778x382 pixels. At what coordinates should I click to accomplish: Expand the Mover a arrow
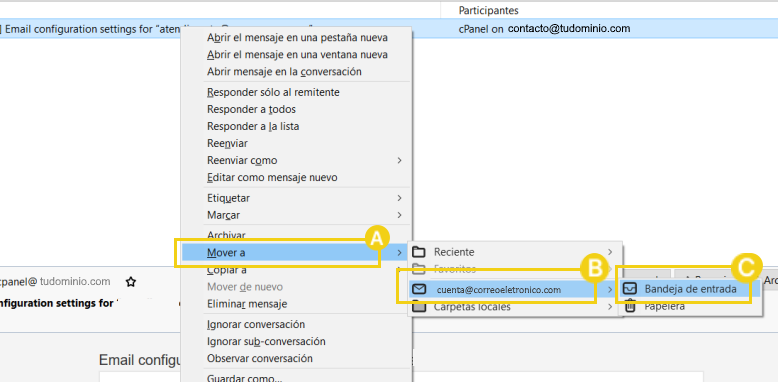point(399,253)
